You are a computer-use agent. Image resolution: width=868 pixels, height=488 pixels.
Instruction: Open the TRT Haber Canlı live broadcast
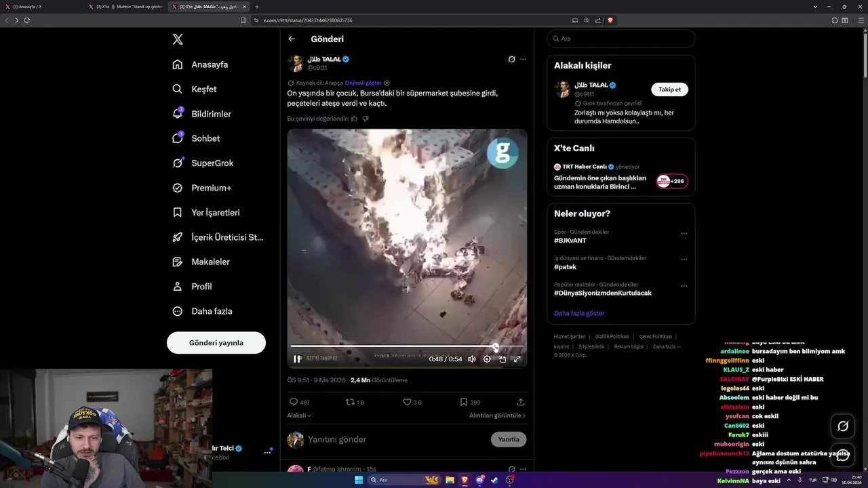coord(620,178)
